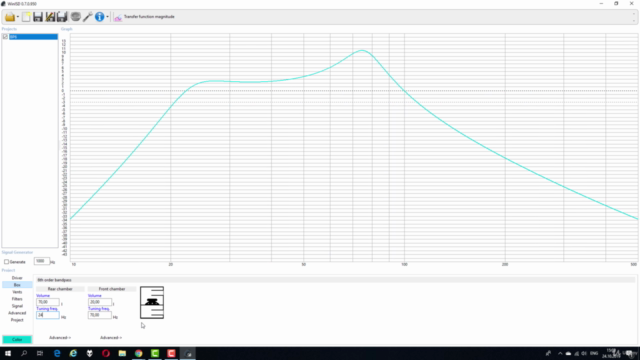The height and width of the screenshot is (360, 640).
Task: Expand the info icon dropdown arrow
Action: (107, 17)
